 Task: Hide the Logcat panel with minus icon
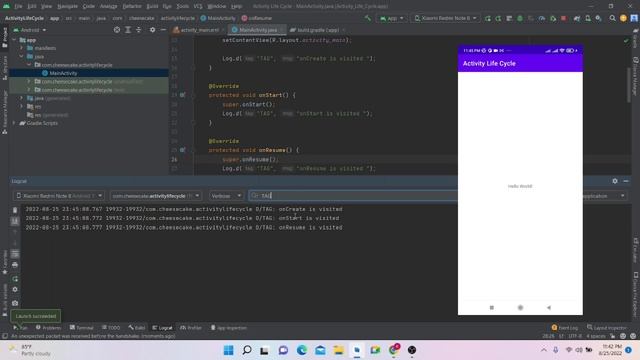626,181
